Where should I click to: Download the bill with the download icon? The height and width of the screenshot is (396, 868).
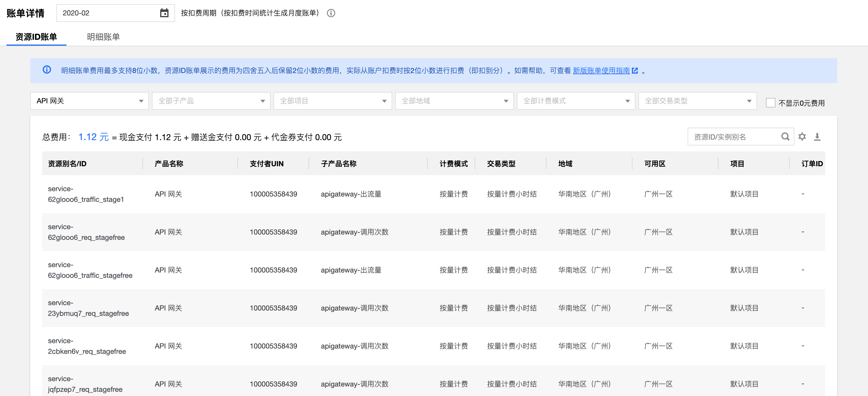coord(817,137)
